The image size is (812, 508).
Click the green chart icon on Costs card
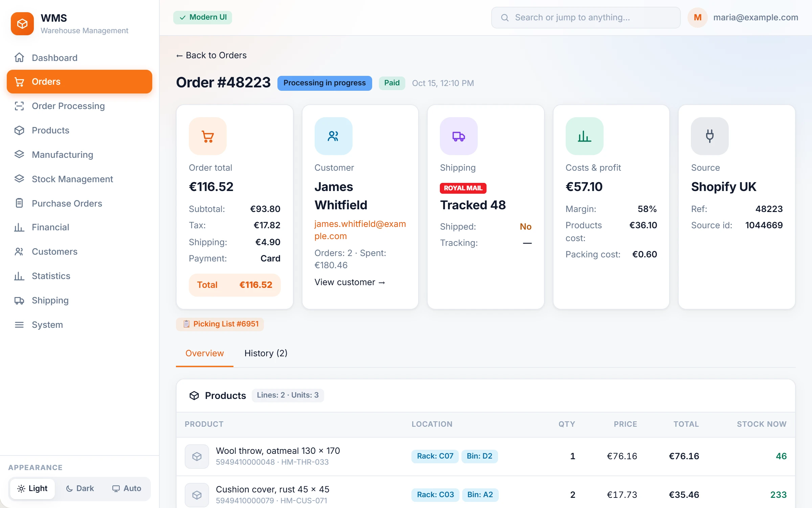[x=584, y=136]
